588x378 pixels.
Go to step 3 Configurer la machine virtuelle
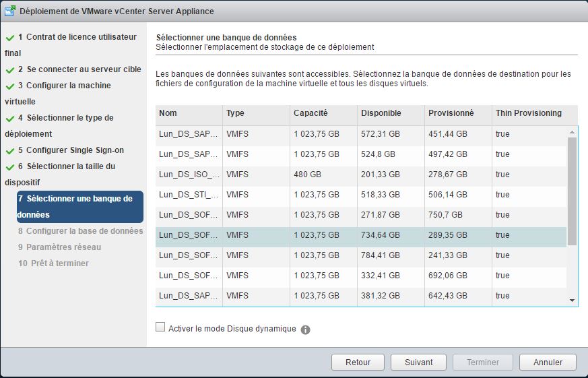click(58, 94)
